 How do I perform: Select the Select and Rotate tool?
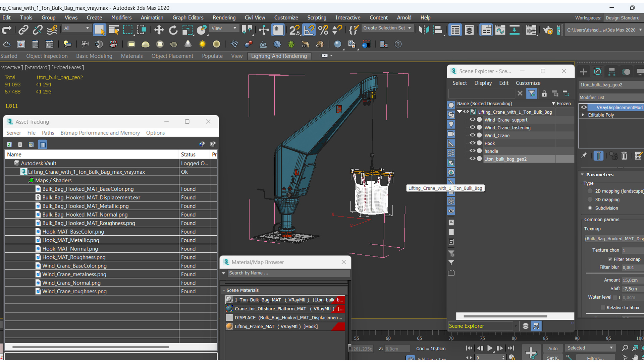173,30
